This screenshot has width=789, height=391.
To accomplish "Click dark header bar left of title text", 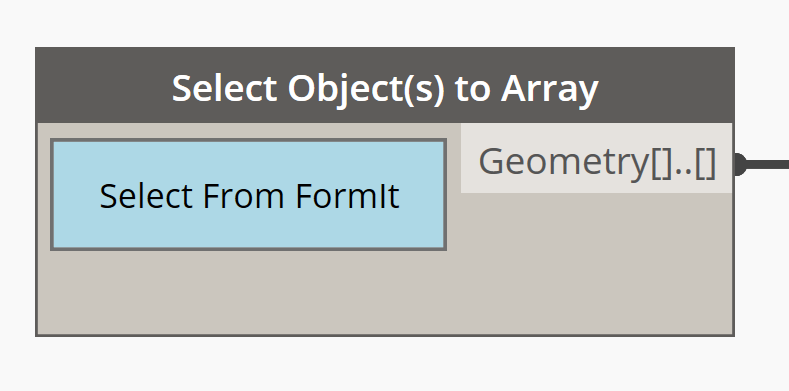I will [103, 86].
